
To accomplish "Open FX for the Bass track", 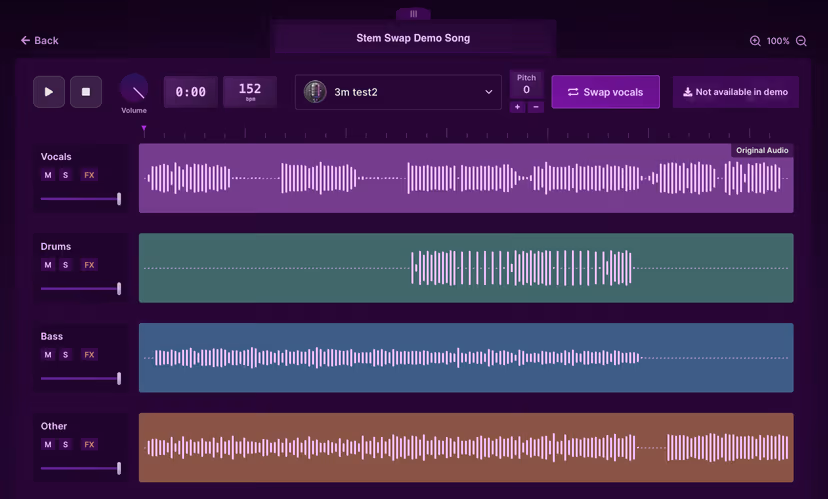I will 89,355.
